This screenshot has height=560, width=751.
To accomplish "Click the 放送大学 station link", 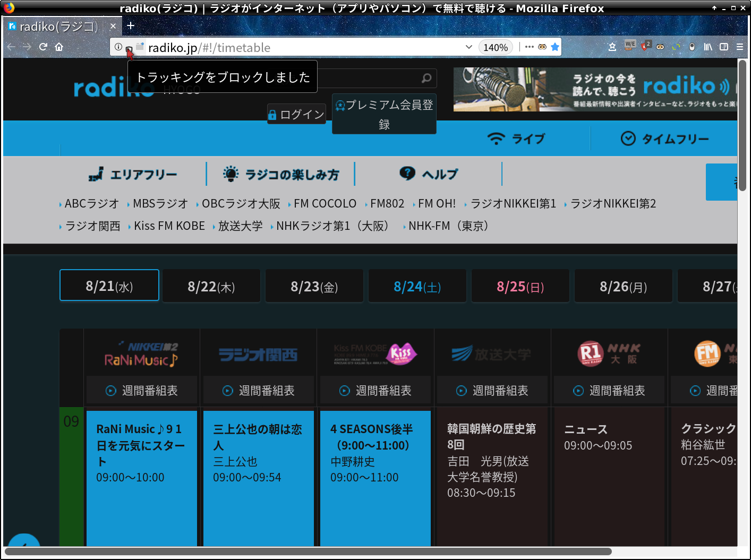I will [240, 226].
